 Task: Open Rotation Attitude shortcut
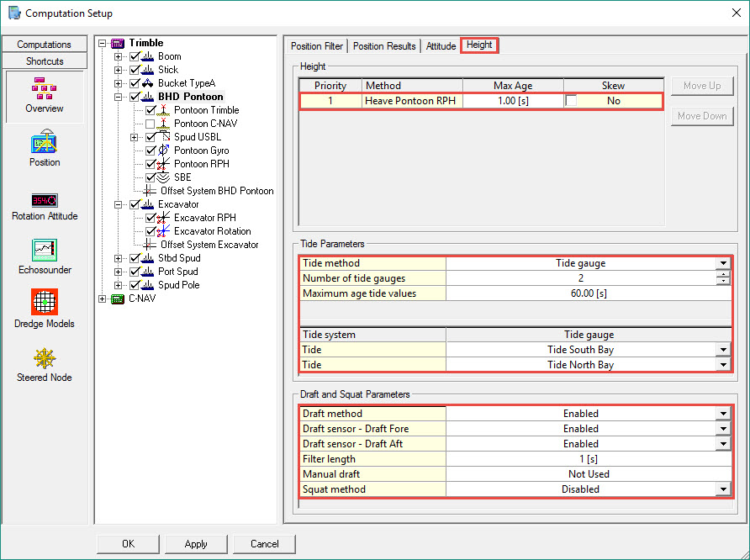(x=45, y=200)
